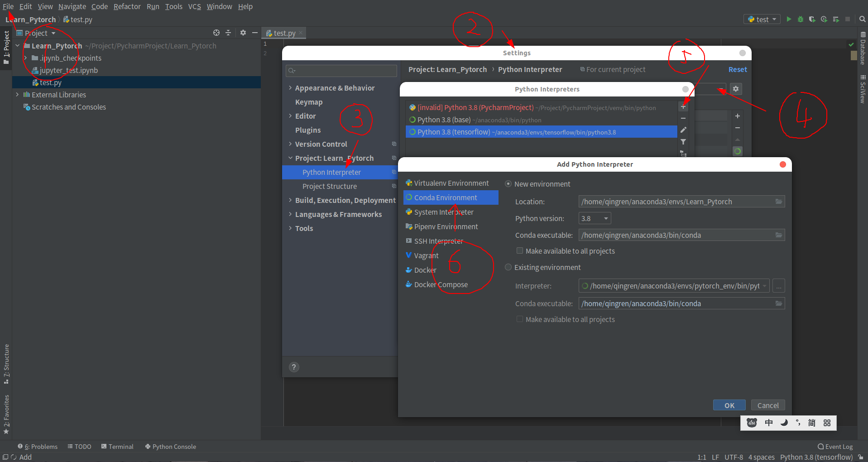
Task: Click the gear next to interpreter selector in Settings
Action: (736, 89)
